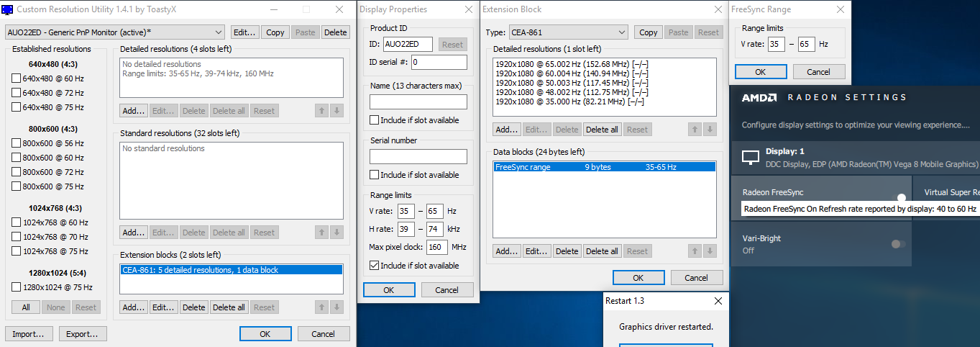This screenshot has width=980, height=347.
Task: Confirm the Custom Resolution Utility with OK
Action: click(265, 334)
